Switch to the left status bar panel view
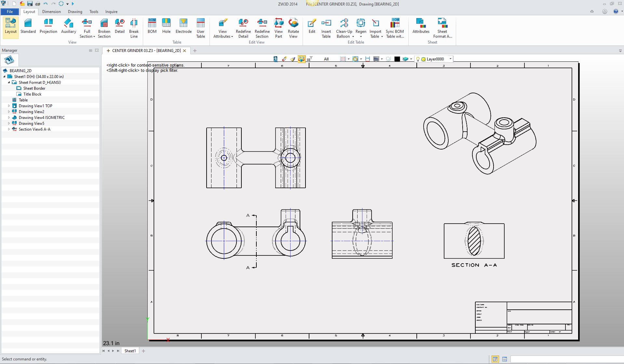 pyautogui.click(x=495, y=359)
